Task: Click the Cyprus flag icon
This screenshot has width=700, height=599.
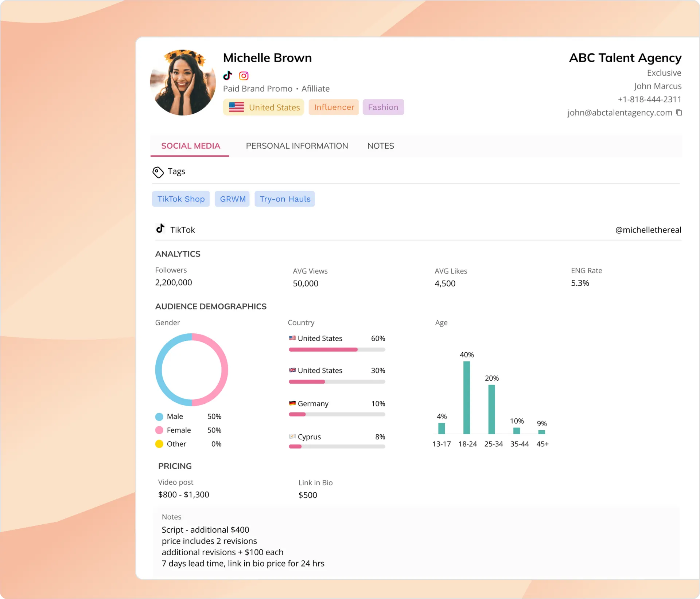Action: (x=292, y=436)
